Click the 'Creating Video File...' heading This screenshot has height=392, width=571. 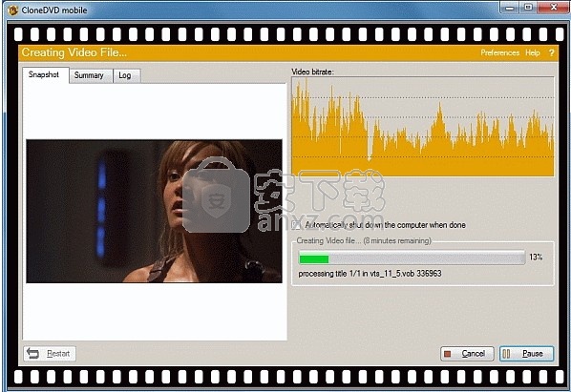[74, 52]
